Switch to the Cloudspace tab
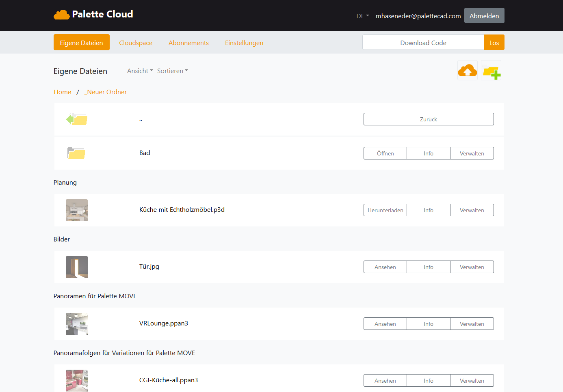Viewport: 563px width, 392px height. point(136,43)
